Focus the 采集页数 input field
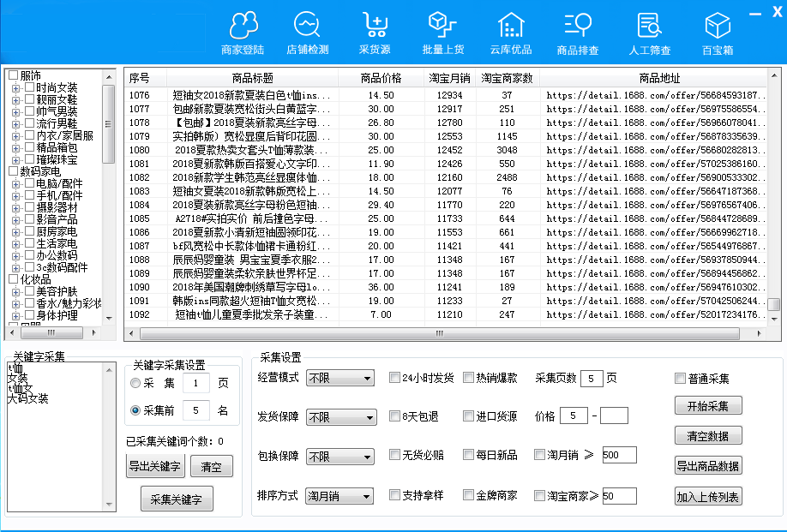Viewport: 787px width, 532px height. point(592,379)
